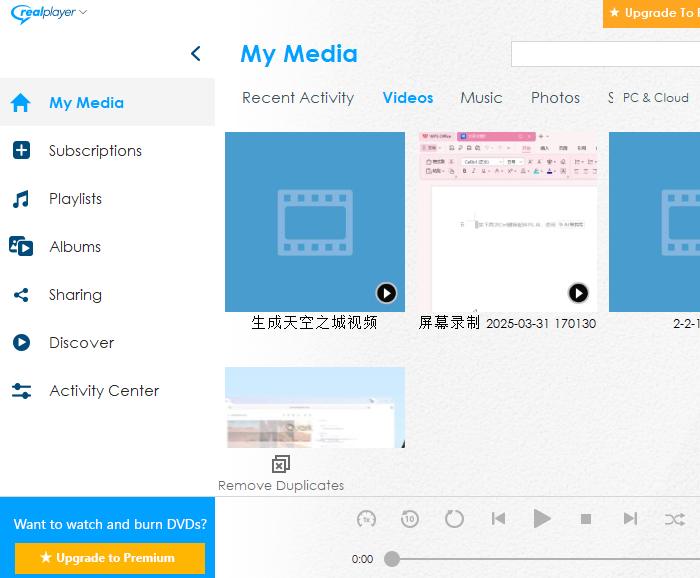The width and height of the screenshot is (700, 578).
Task: Switch to the Videos tab
Action: (408, 98)
